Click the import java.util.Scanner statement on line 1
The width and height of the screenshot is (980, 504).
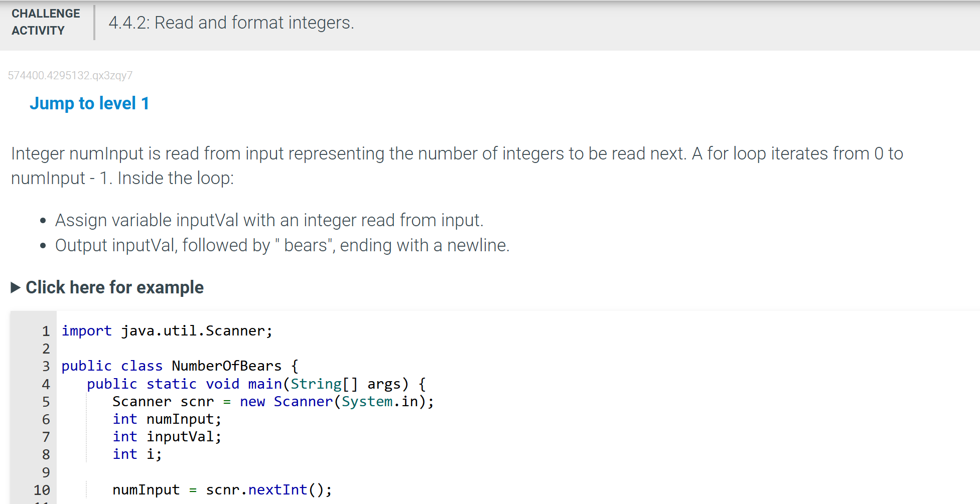click(x=167, y=330)
